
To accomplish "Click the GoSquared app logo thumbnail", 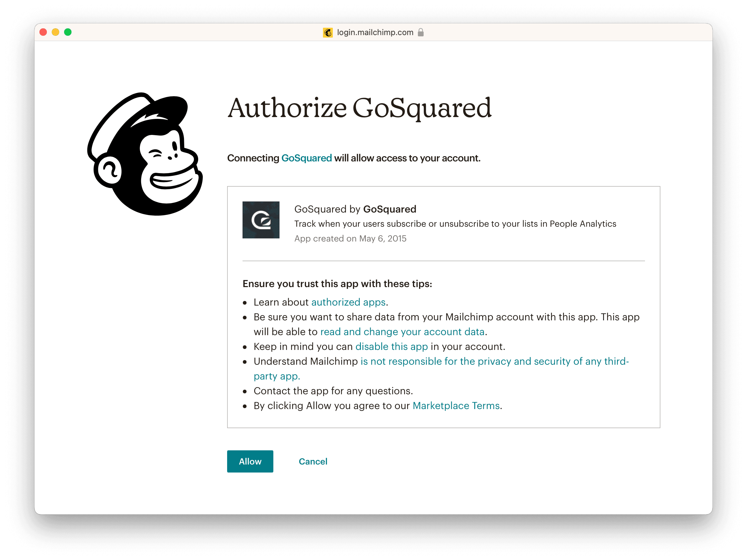I will pyautogui.click(x=261, y=220).
